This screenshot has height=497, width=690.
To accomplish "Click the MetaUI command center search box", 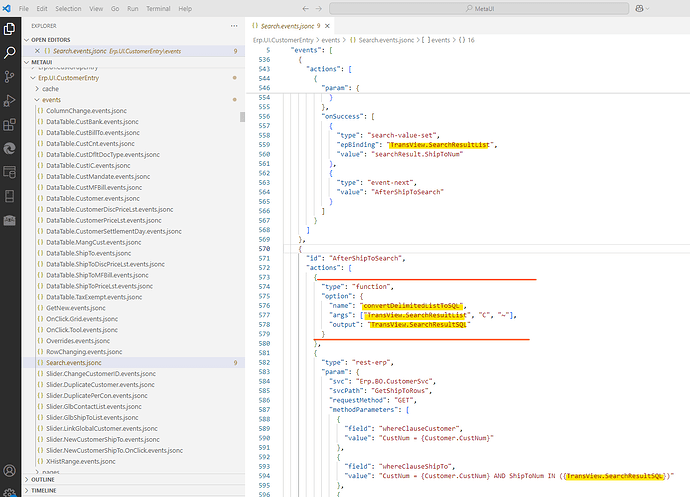I will [x=479, y=8].
